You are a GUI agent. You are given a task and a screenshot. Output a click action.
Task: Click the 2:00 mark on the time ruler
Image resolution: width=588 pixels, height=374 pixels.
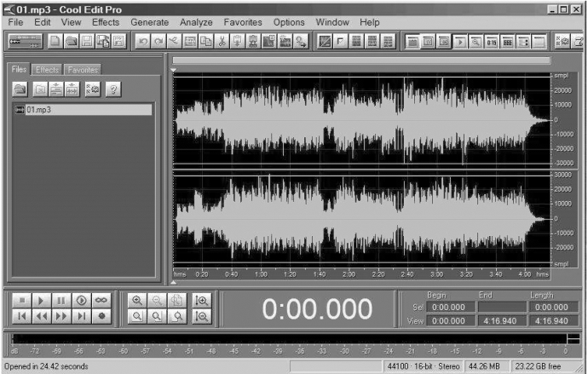point(349,274)
